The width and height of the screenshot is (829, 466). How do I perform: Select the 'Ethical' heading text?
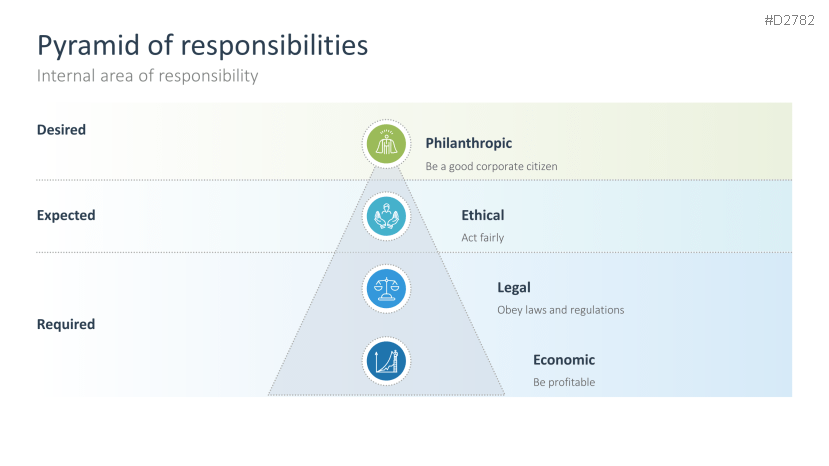tap(482, 215)
